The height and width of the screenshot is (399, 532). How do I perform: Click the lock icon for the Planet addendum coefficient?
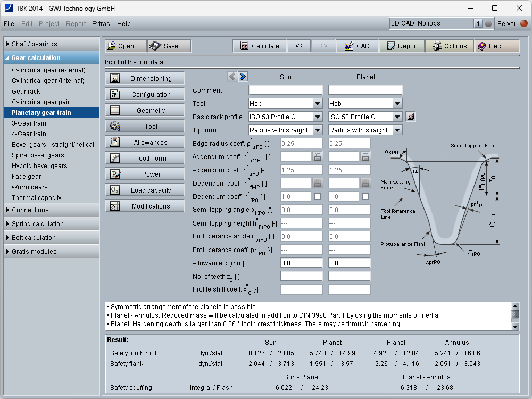[365, 156]
